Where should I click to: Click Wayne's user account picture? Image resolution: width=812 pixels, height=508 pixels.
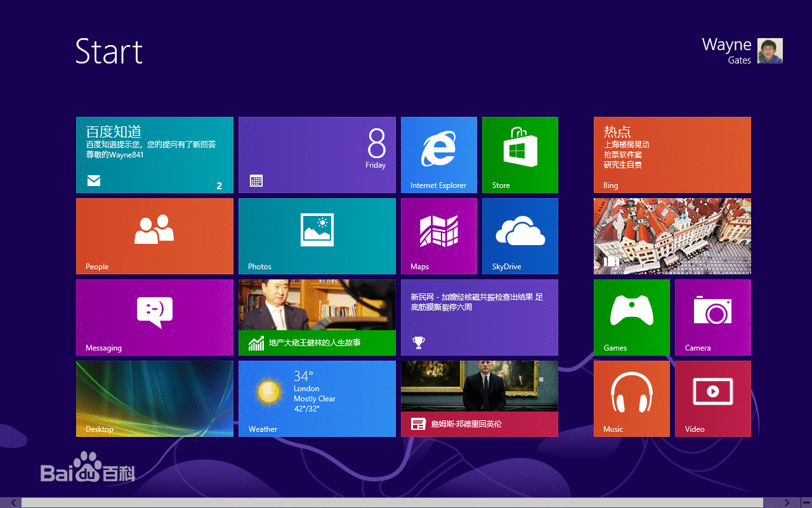tap(770, 51)
